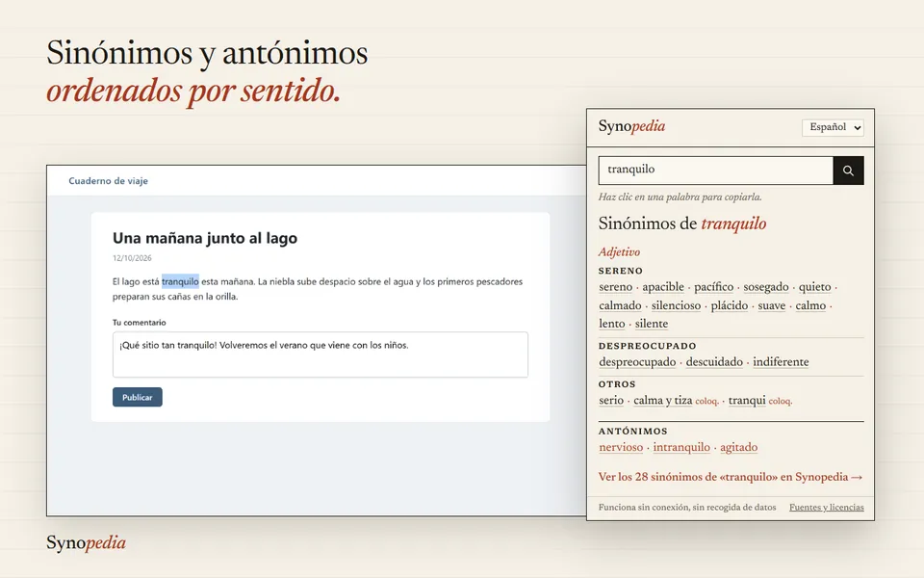The height and width of the screenshot is (578, 924).
Task: Click the highlighted word tranquilo in the article
Action: tap(180, 281)
